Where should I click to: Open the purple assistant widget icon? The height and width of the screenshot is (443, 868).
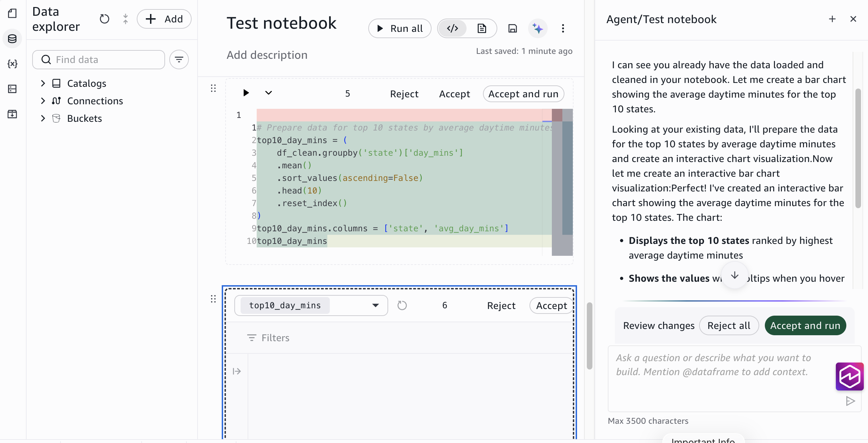(850, 377)
